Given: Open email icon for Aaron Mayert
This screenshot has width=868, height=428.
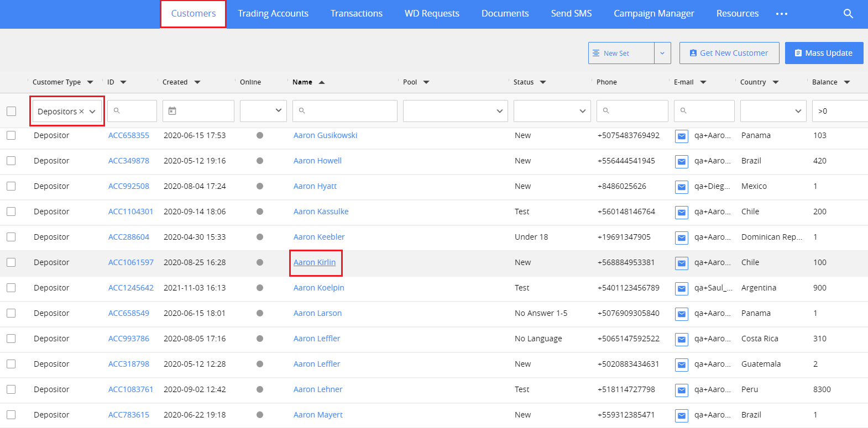Looking at the screenshot, I should tap(682, 416).
